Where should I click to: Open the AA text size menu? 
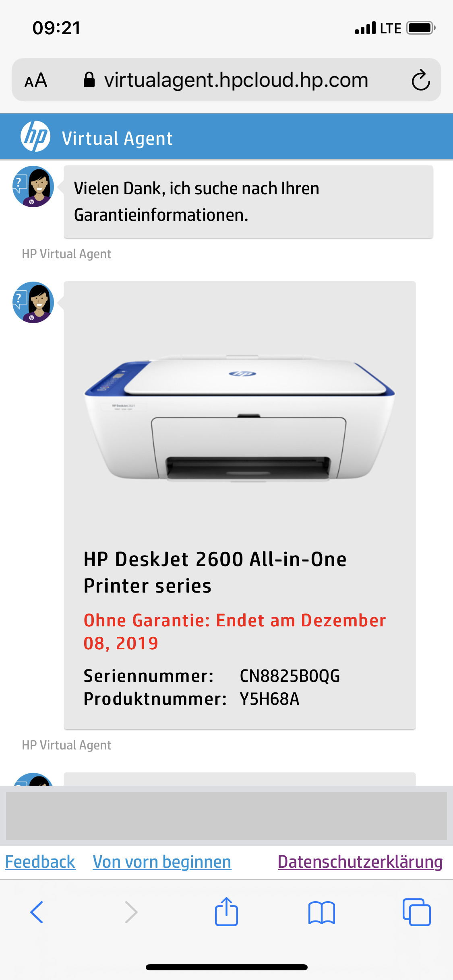pos(36,80)
